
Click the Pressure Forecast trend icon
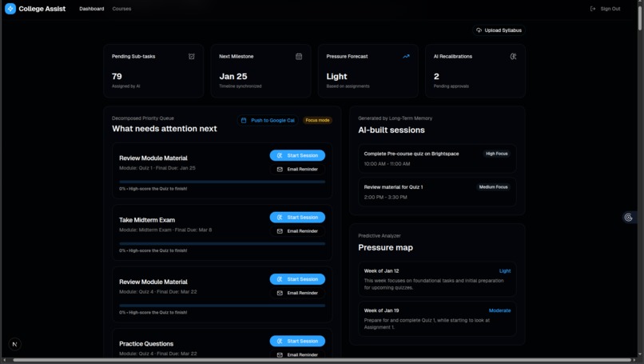pyautogui.click(x=406, y=56)
